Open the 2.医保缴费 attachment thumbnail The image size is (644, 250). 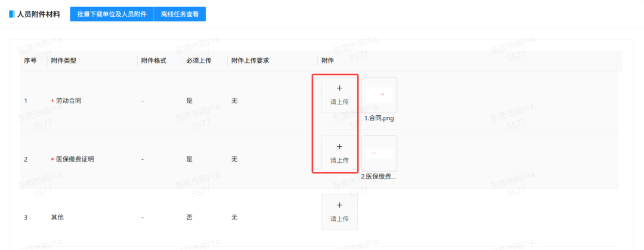pyautogui.click(x=379, y=153)
